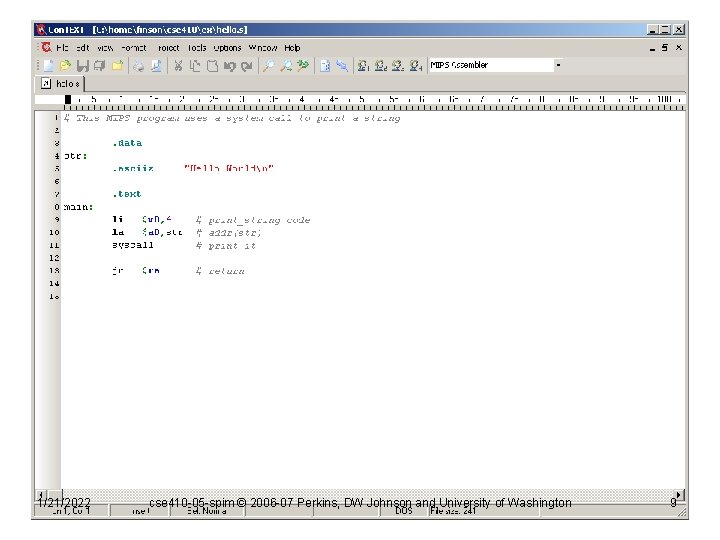Copy the selection with the Copy icon
Viewport: 720px width, 540px height.
point(195,66)
